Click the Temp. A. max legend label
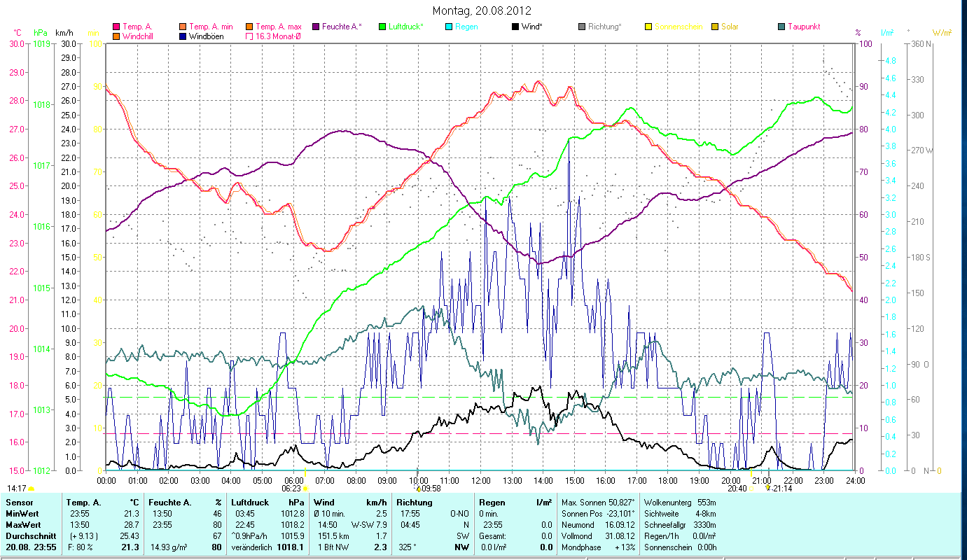The width and height of the screenshot is (967, 560). tap(278, 27)
